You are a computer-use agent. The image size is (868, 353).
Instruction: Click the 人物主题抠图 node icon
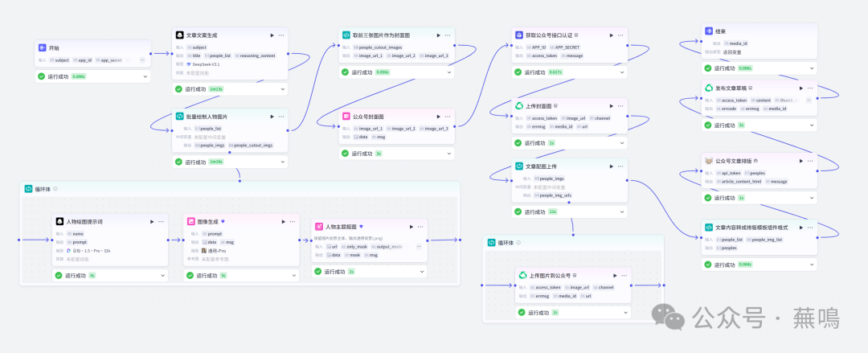(x=320, y=227)
